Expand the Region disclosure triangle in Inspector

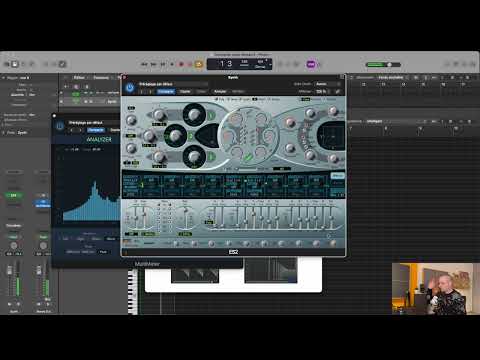[4, 78]
